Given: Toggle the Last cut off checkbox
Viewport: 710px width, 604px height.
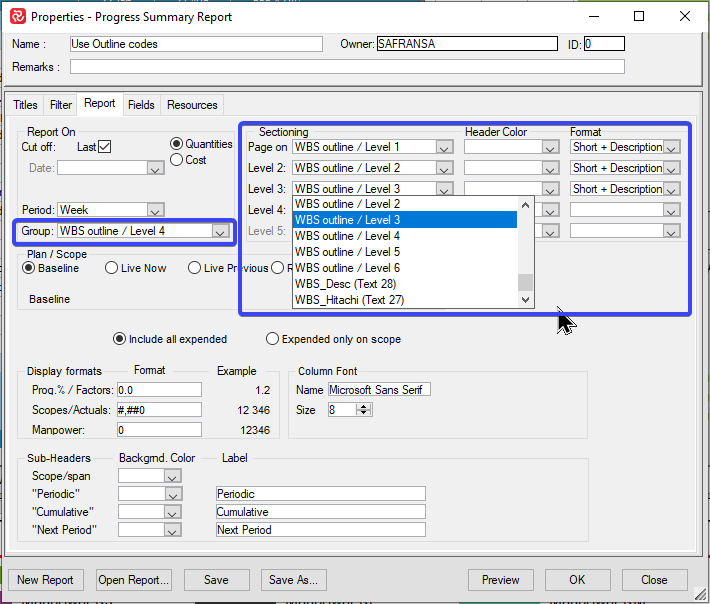Looking at the screenshot, I should coord(105,147).
